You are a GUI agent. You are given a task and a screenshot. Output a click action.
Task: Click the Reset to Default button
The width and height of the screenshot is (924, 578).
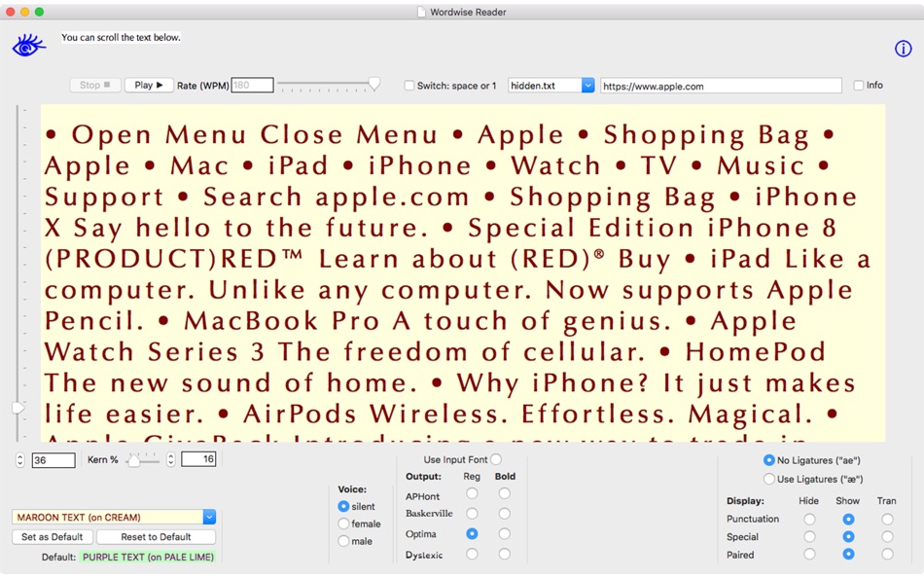coord(157,537)
